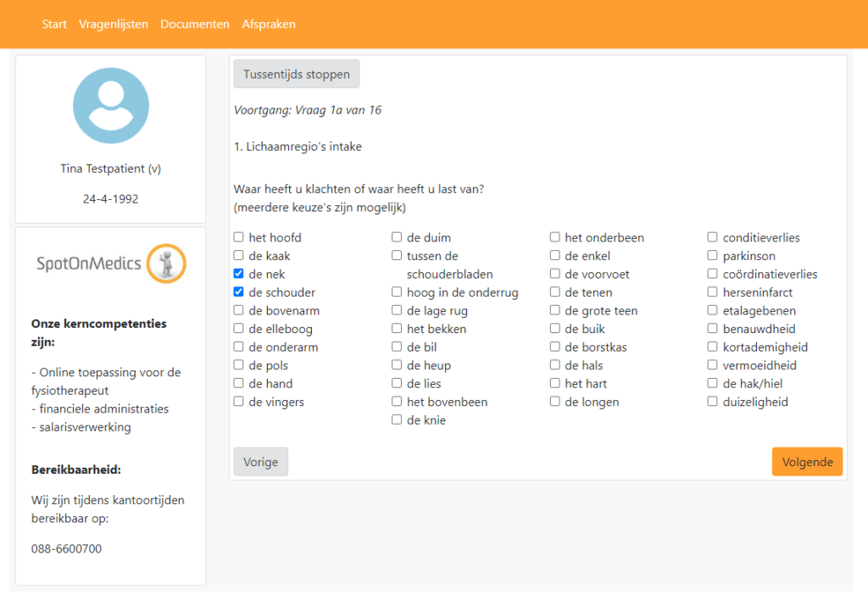This screenshot has height=600, width=868.
Task: Check the 'de lage rug' option
Action: 397,311
